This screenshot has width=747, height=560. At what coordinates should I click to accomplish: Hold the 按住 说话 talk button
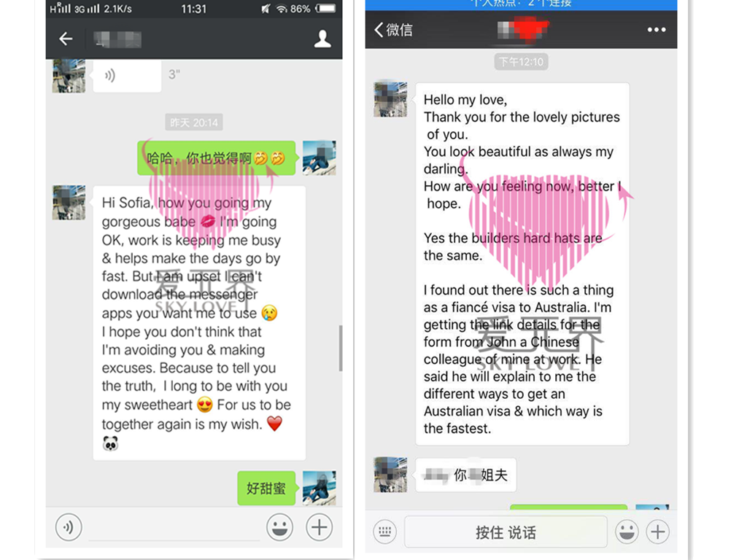(x=506, y=532)
